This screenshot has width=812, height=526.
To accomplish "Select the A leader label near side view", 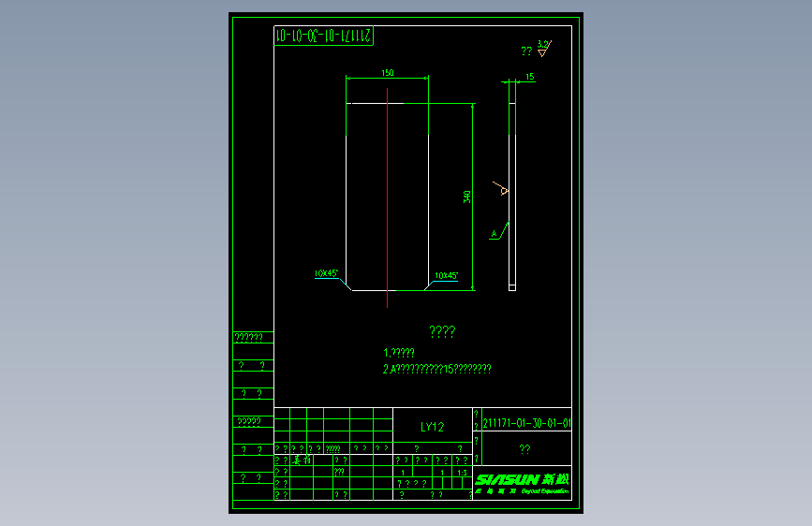I will 494,234.
